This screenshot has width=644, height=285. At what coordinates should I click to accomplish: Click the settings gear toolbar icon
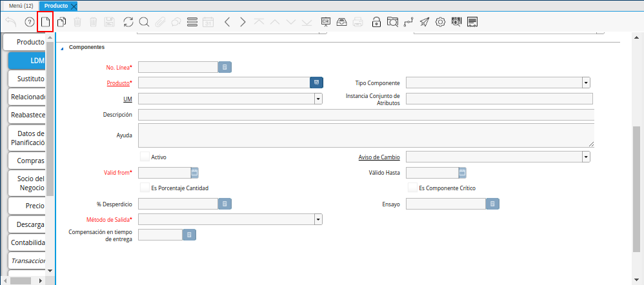coord(441,22)
